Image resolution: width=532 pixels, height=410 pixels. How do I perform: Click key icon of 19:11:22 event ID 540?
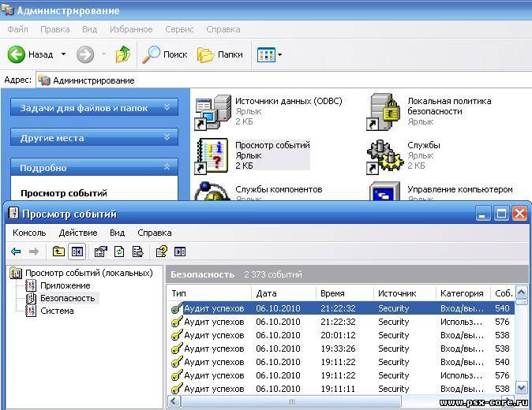tap(177, 362)
